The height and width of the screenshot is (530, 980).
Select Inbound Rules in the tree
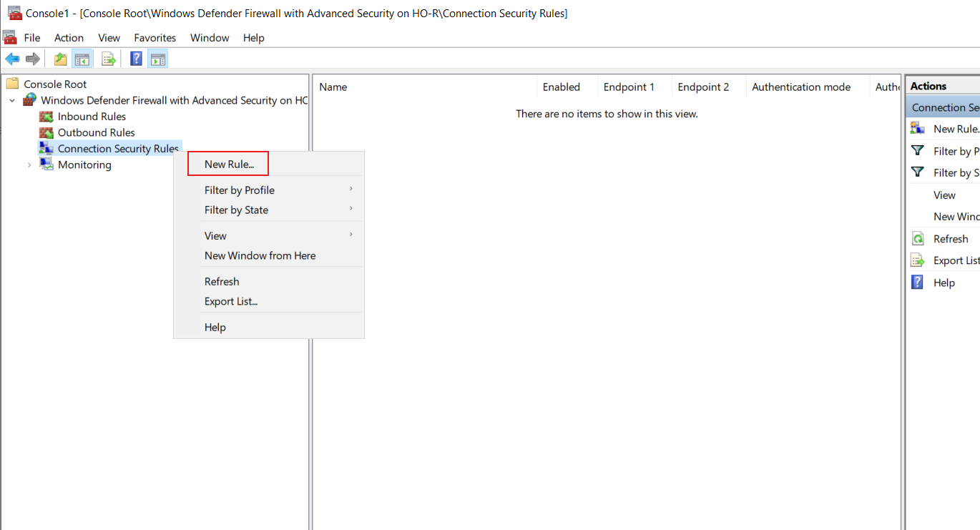92,117
